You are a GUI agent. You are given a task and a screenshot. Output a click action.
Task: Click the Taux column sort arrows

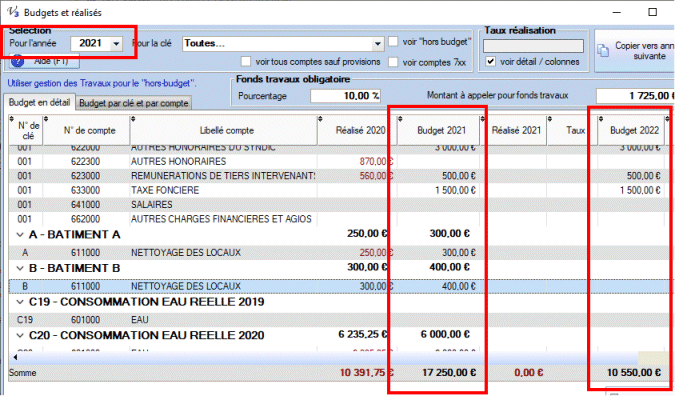pyautogui.click(x=550, y=119)
